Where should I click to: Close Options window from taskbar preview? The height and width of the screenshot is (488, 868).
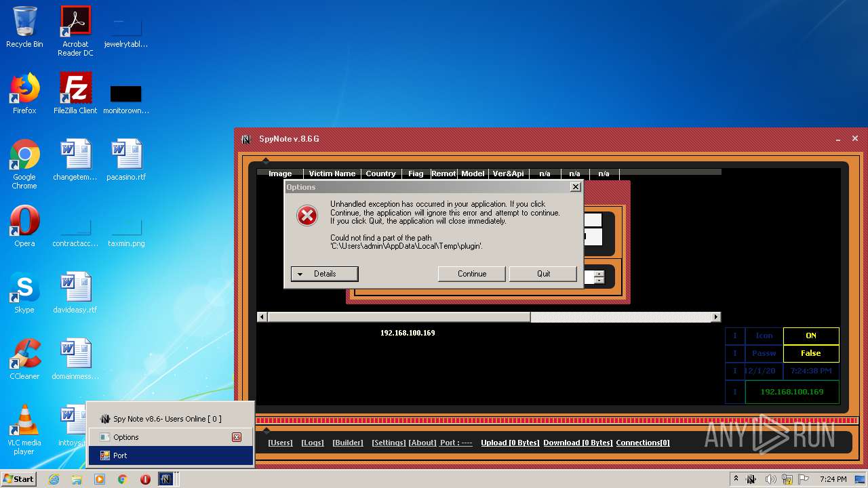[237, 437]
